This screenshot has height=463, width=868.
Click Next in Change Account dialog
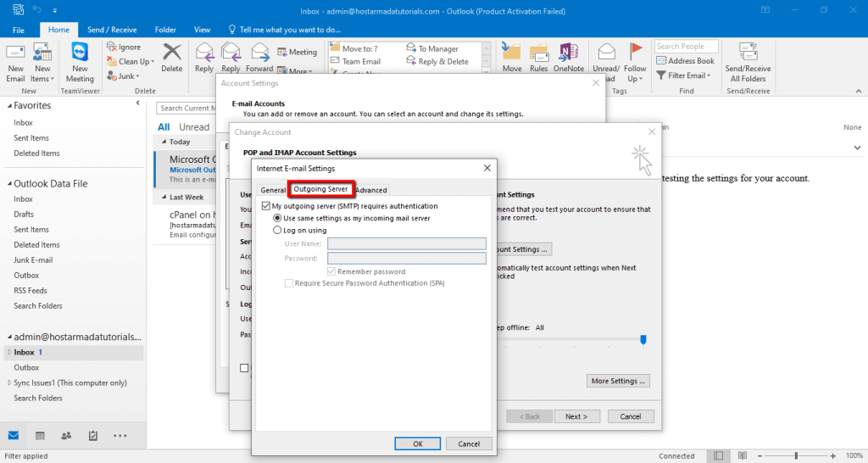(x=576, y=416)
